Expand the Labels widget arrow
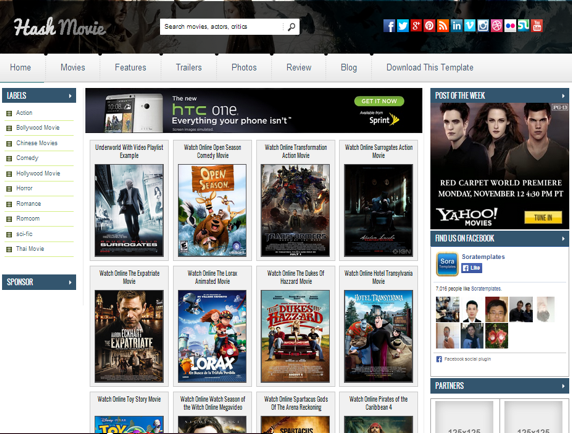Screen dimensions: 572x434 point(70,96)
